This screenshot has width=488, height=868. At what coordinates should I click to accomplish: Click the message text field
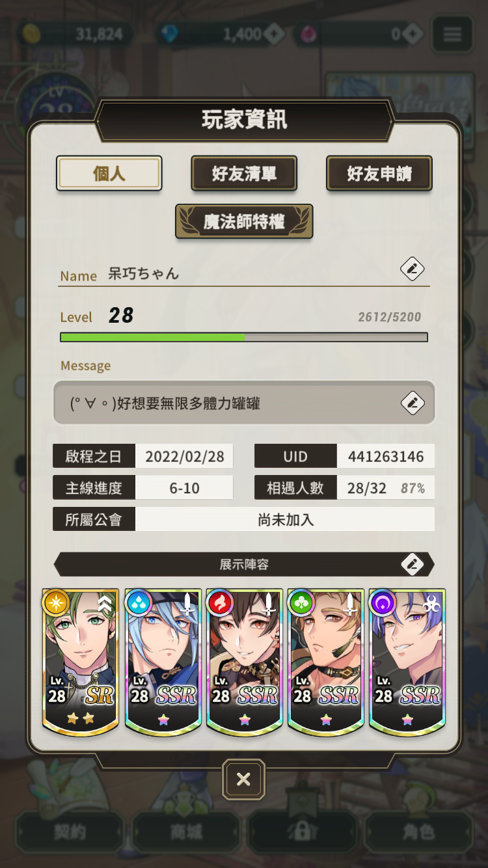click(x=244, y=403)
